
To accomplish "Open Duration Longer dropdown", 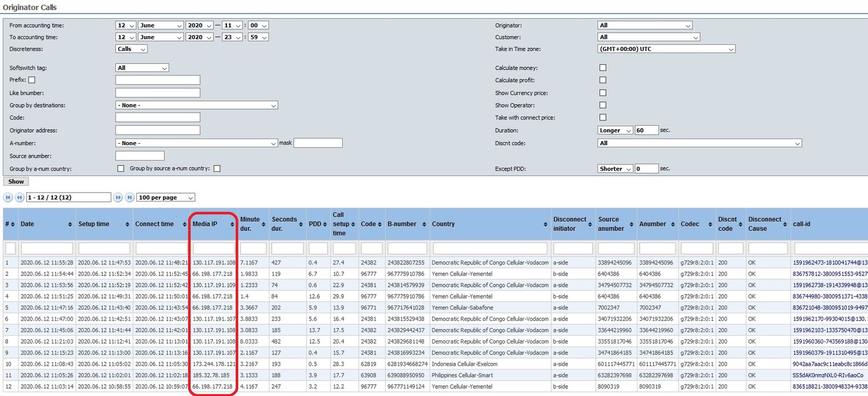I will pos(615,130).
